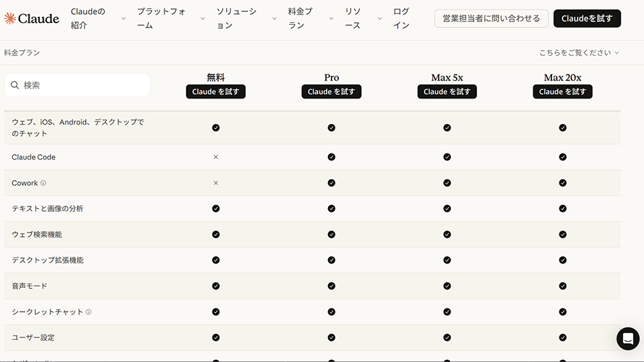Click Claude を試す under Max 5x plan
The height and width of the screenshot is (362, 644).
pyautogui.click(x=447, y=92)
